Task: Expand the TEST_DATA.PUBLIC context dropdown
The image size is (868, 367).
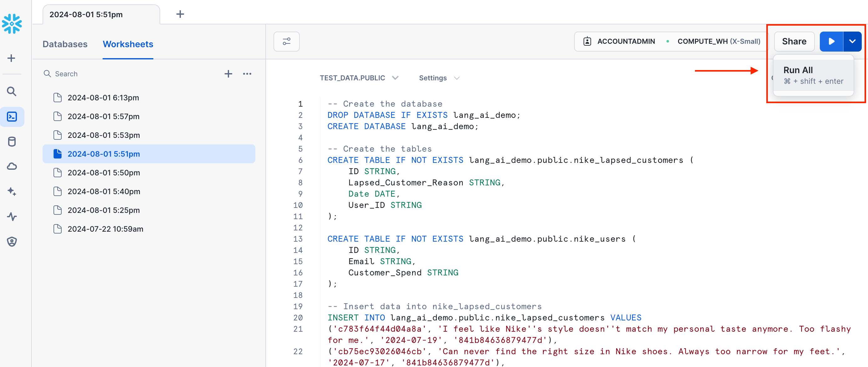Action: (359, 78)
